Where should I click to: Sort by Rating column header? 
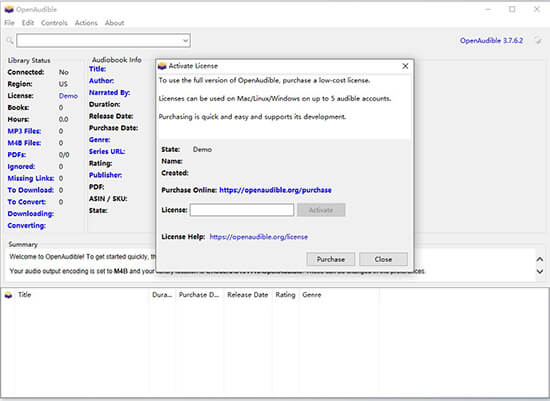pos(285,295)
